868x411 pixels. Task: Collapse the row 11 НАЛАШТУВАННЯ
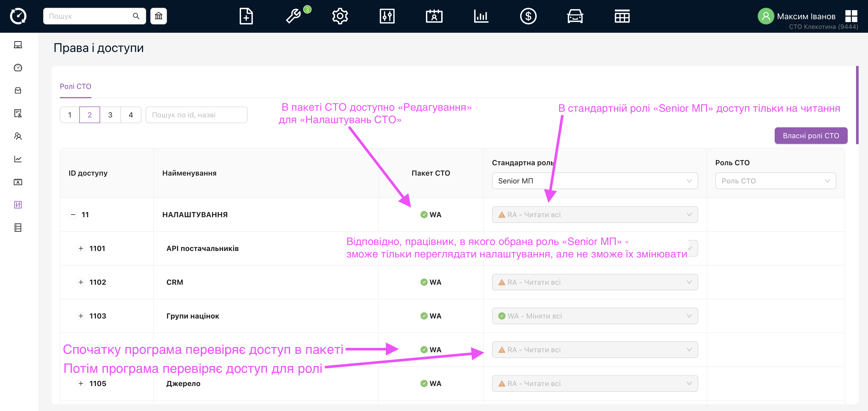click(x=73, y=215)
